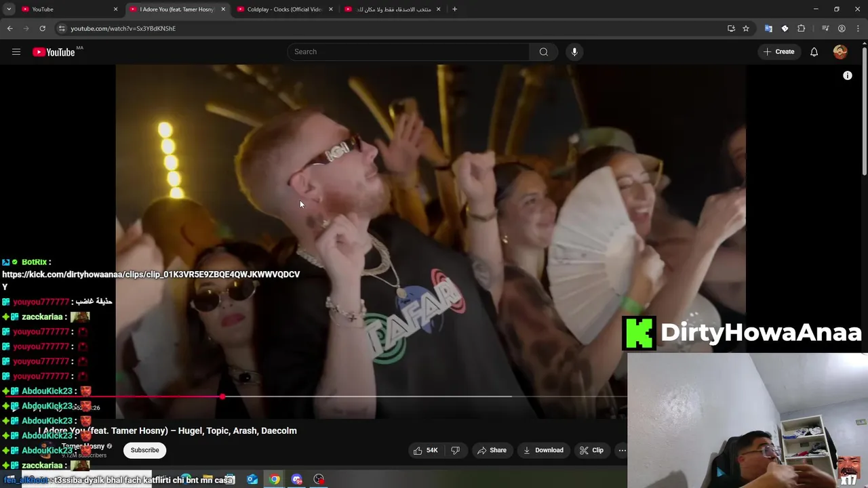Image resolution: width=868 pixels, height=488 pixels.
Task: Focus the YouTube search field
Action: pos(409,52)
